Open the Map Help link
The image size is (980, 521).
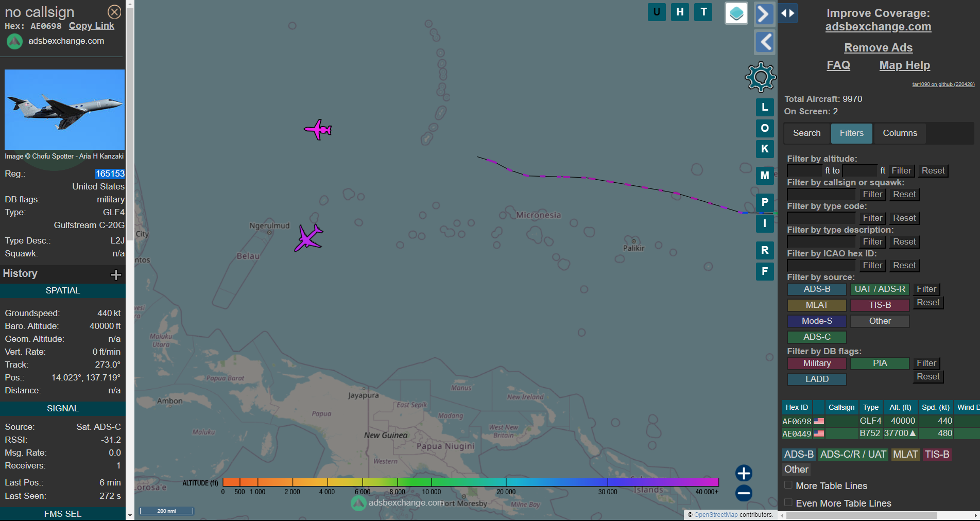904,65
